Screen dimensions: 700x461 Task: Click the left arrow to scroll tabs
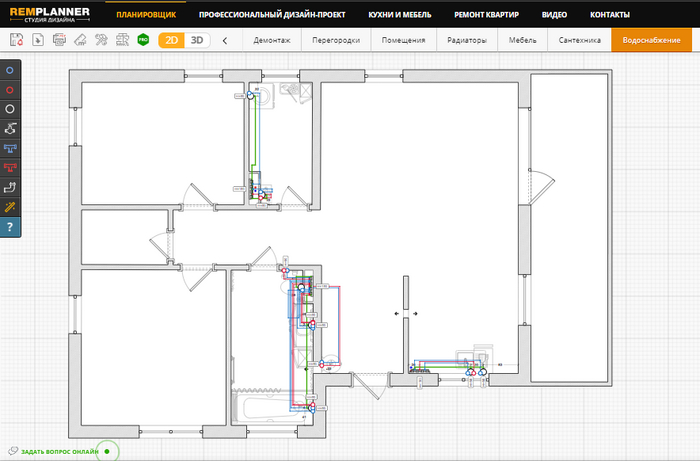click(x=225, y=41)
